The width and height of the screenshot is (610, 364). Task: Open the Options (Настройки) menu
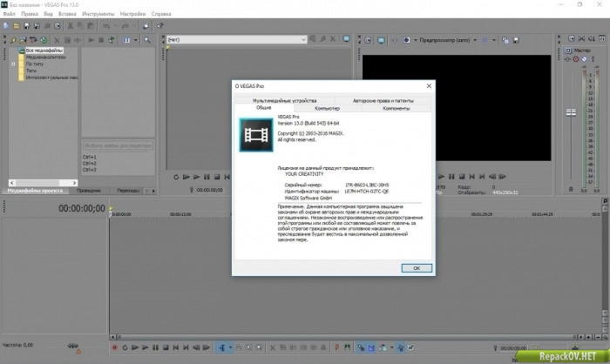[x=132, y=14]
